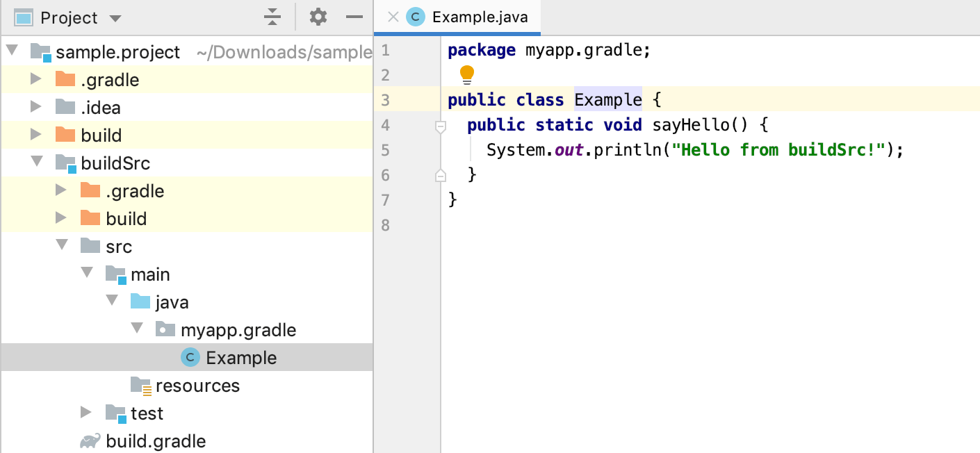Expand the test folder node

[85, 413]
